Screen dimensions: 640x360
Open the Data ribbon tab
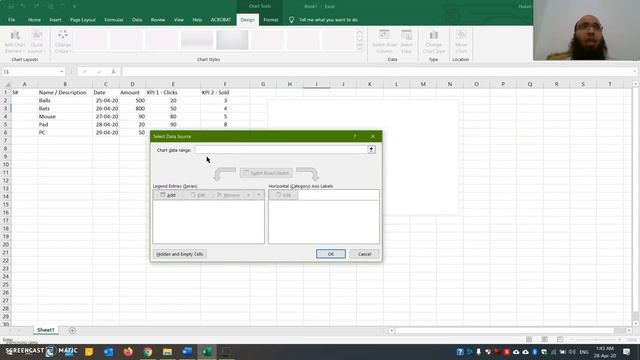pos(137,20)
